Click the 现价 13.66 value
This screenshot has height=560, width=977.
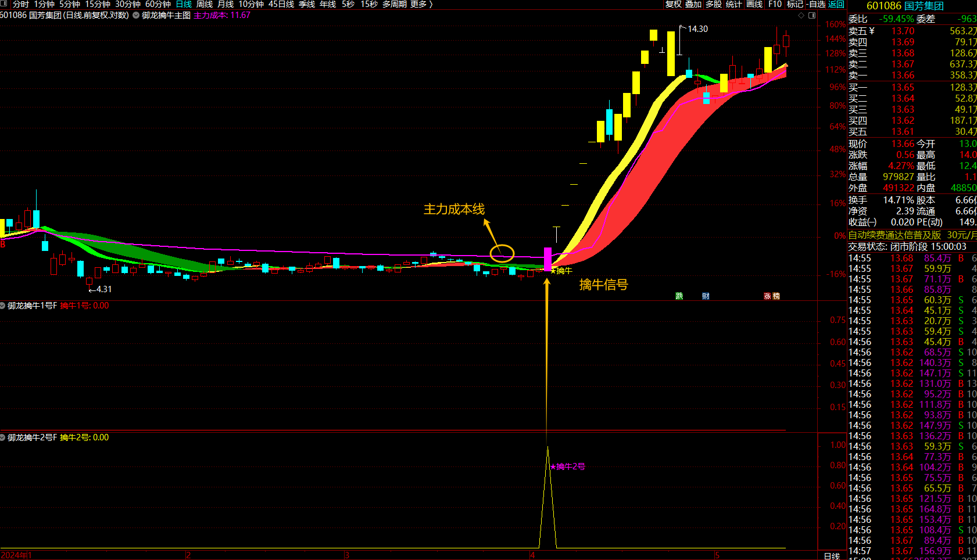click(903, 144)
